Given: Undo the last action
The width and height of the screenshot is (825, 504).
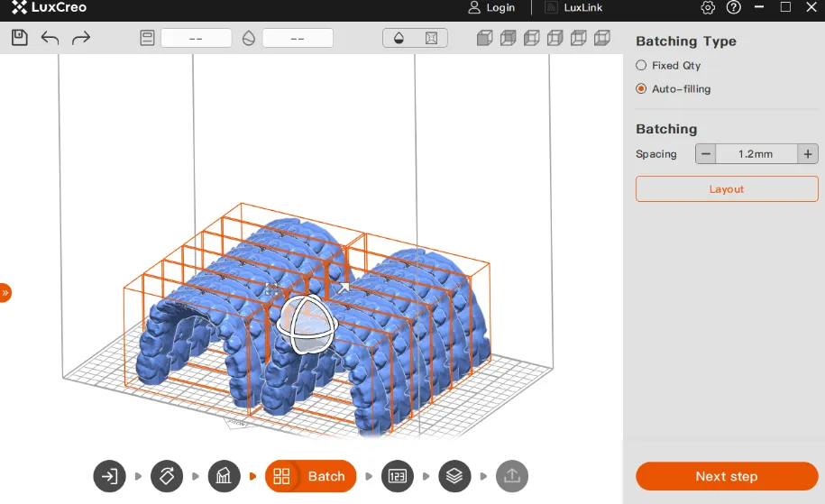Looking at the screenshot, I should [50, 38].
